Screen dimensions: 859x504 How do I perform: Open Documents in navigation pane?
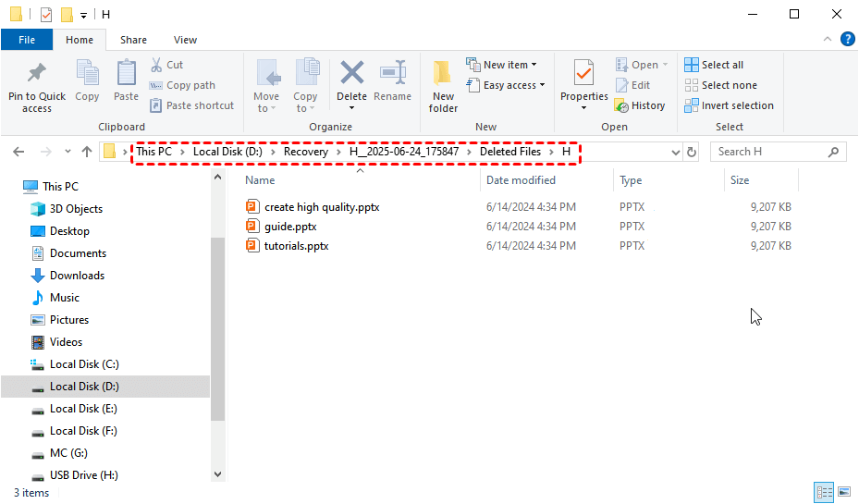[78, 253]
